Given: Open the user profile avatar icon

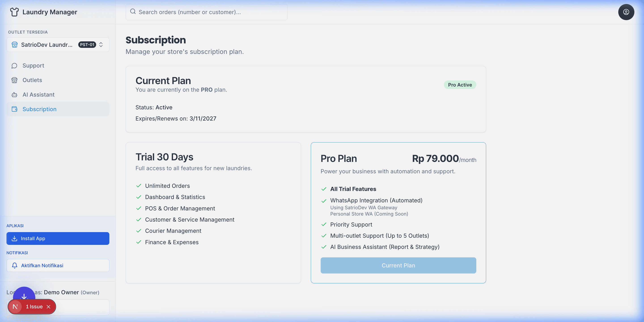Looking at the screenshot, I should (626, 12).
